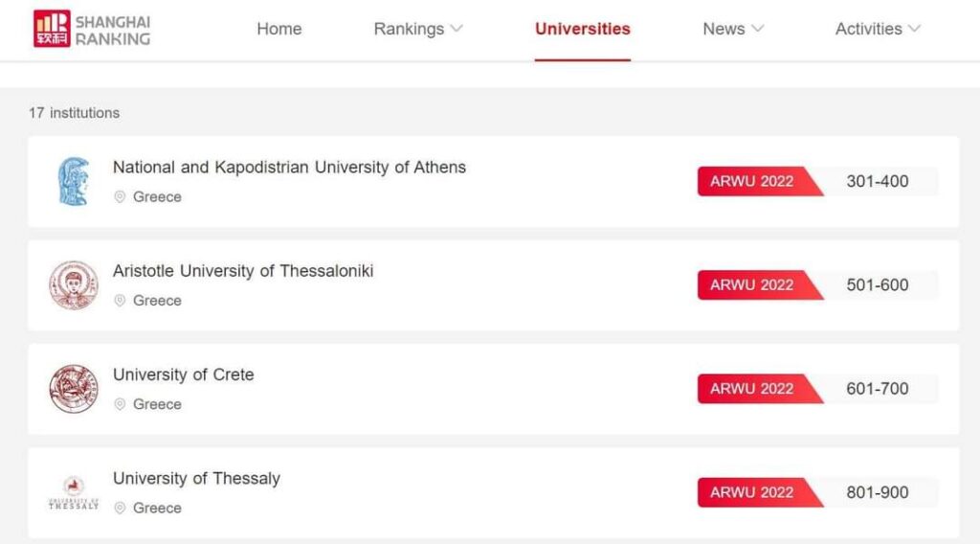Click the location pin under University of Athens

[x=121, y=197]
